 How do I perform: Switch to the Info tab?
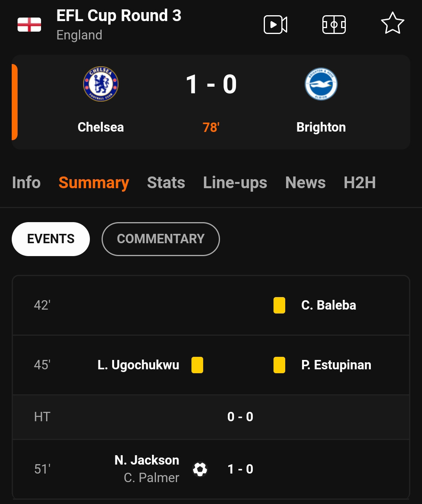(26, 183)
